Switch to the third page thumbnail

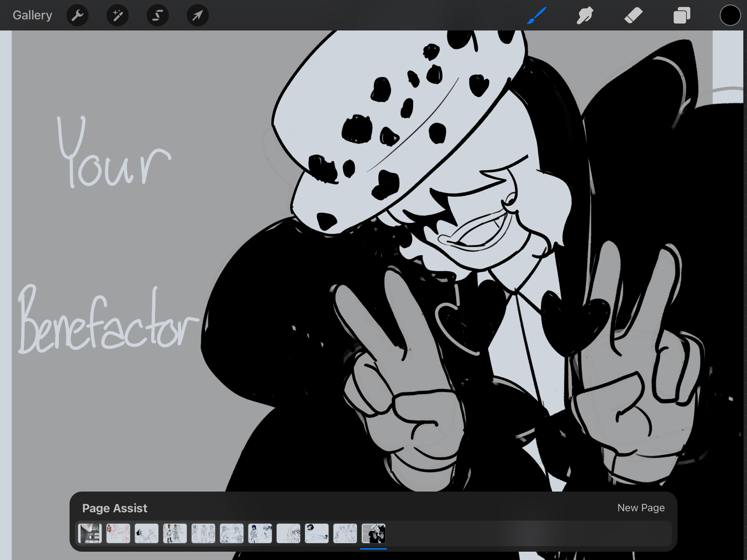pos(146,533)
